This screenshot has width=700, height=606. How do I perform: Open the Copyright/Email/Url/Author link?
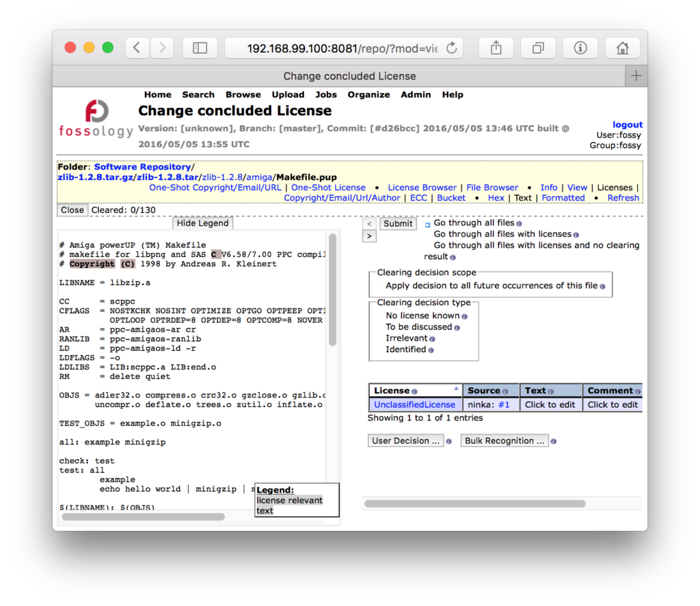point(342,198)
